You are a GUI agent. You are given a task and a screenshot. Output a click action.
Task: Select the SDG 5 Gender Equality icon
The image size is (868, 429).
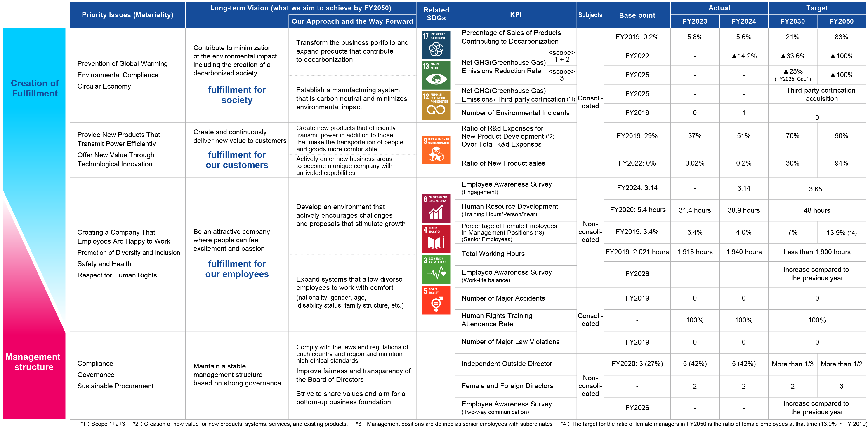click(x=436, y=300)
